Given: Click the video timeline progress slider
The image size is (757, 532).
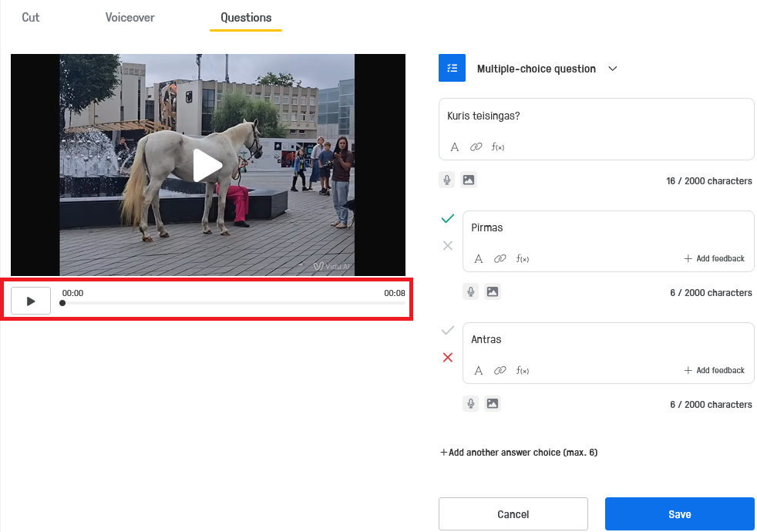Looking at the screenshot, I should click(233, 303).
